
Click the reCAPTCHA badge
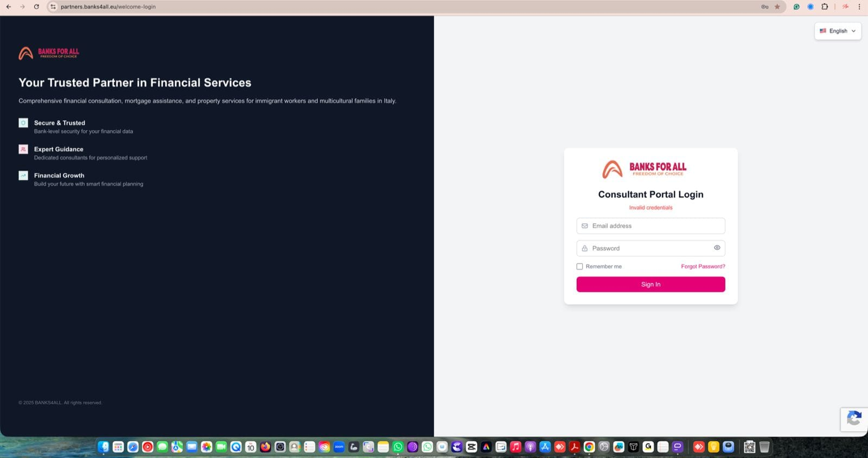click(x=854, y=419)
